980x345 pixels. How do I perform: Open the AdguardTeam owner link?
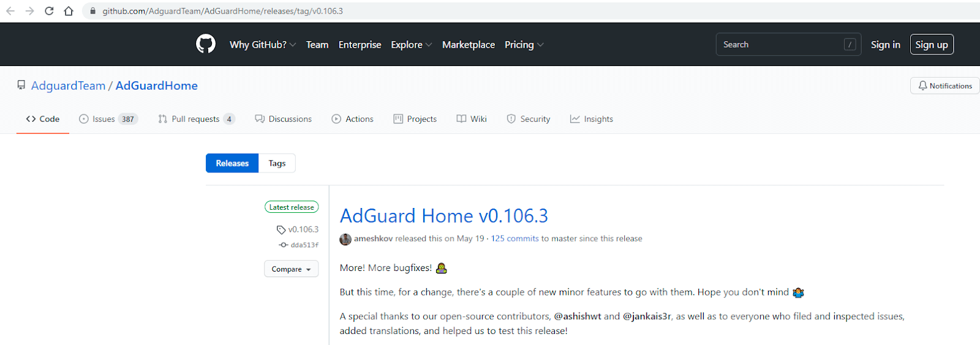69,86
